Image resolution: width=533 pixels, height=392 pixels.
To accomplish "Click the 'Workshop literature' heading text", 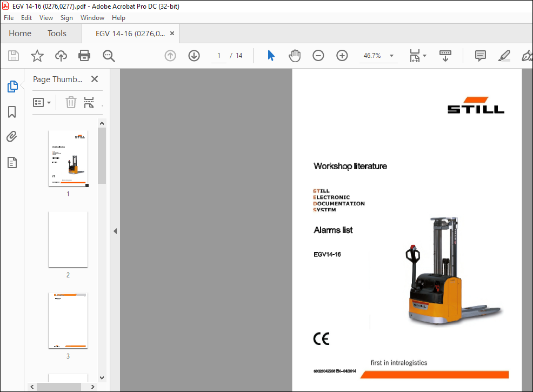I will 350,166.
